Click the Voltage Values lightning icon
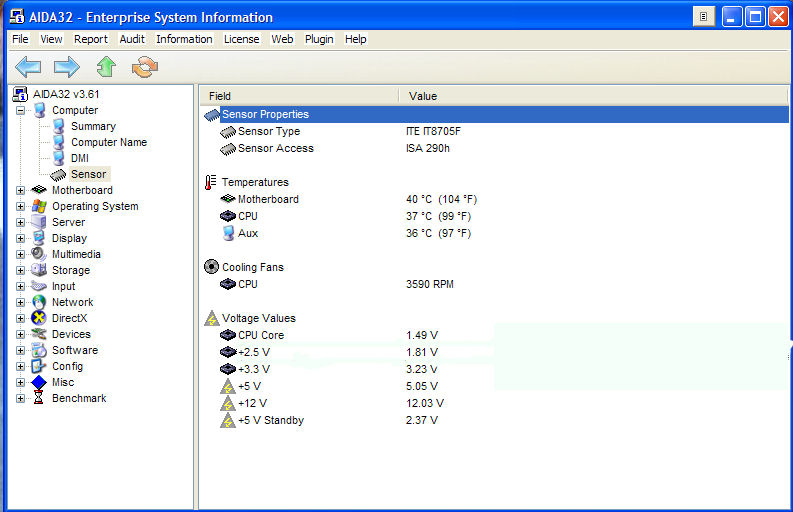Image resolution: width=793 pixels, height=512 pixels. click(212, 318)
